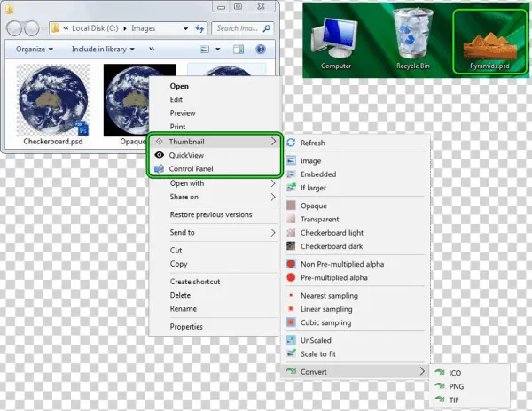532x411 pixels.
Task: Click the Thumbnail diamond icon in context menu
Action: [159, 142]
